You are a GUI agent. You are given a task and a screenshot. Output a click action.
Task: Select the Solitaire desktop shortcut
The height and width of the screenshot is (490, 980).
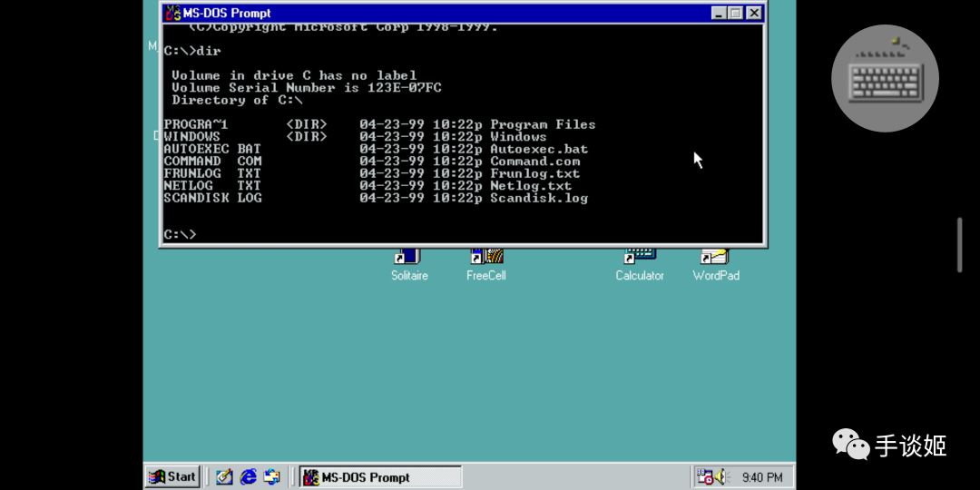click(x=409, y=266)
